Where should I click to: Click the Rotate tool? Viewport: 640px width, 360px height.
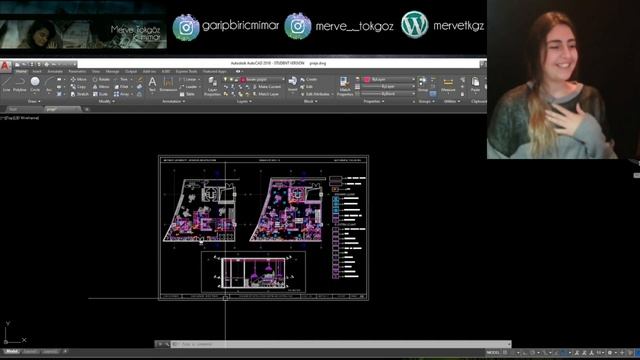click(101, 79)
